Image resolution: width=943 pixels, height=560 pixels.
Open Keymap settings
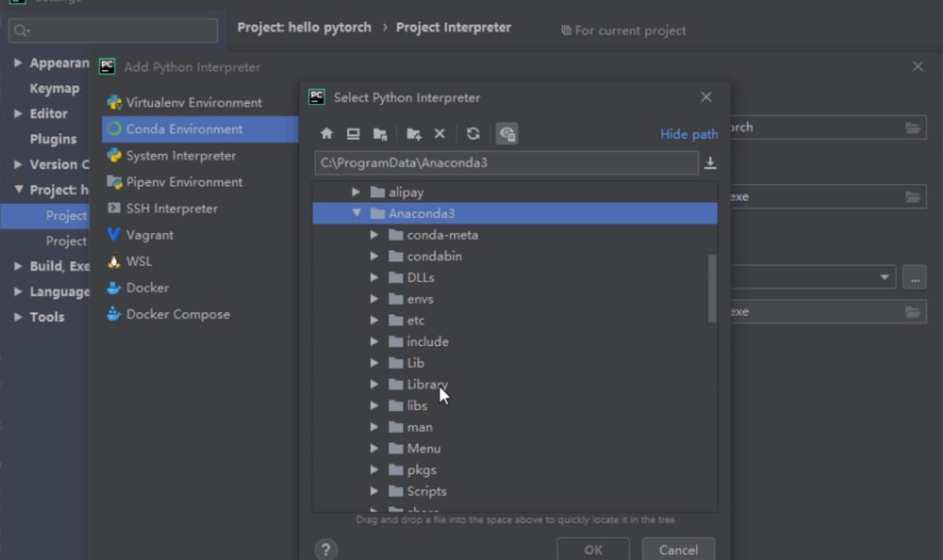click(x=55, y=89)
